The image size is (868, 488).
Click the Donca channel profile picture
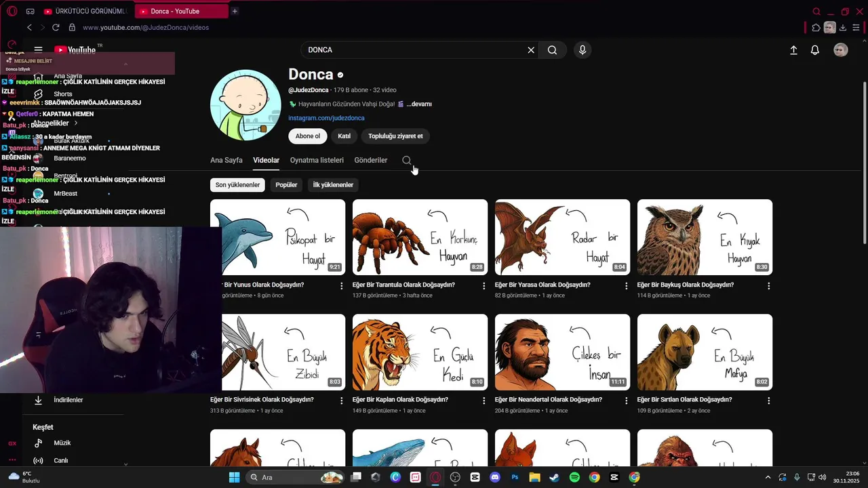(x=245, y=104)
